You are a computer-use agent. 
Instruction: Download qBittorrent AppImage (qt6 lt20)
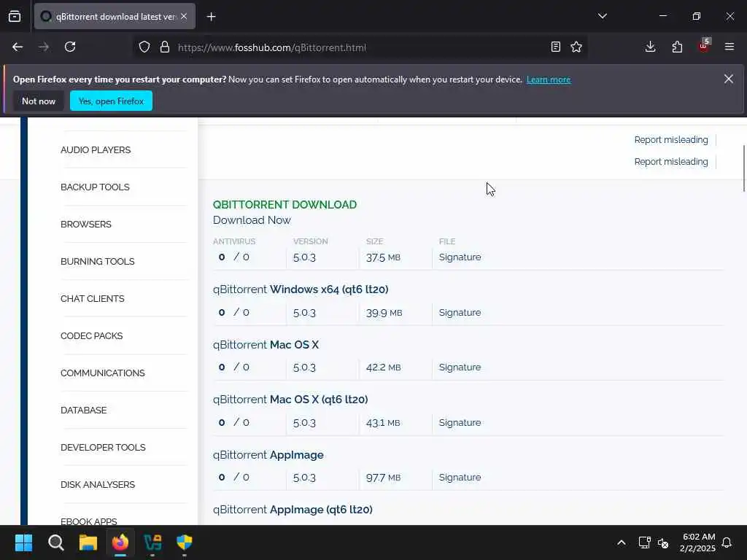point(293,510)
